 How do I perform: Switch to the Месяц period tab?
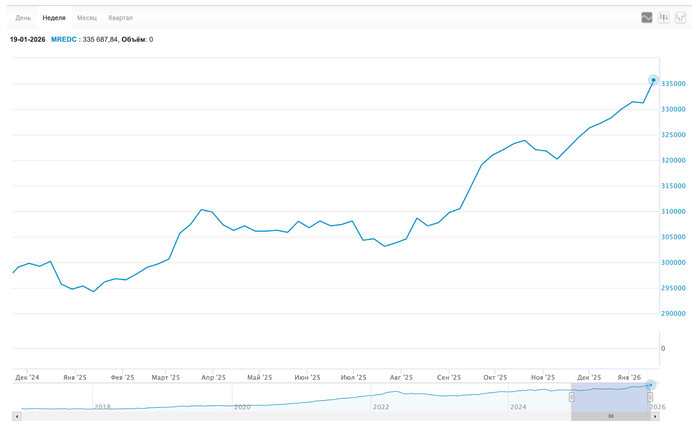pos(87,18)
